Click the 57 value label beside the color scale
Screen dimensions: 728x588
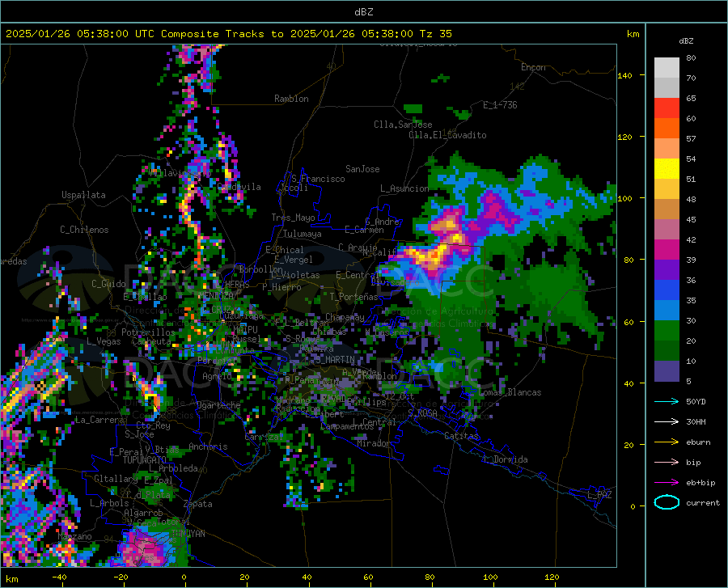tap(691, 139)
